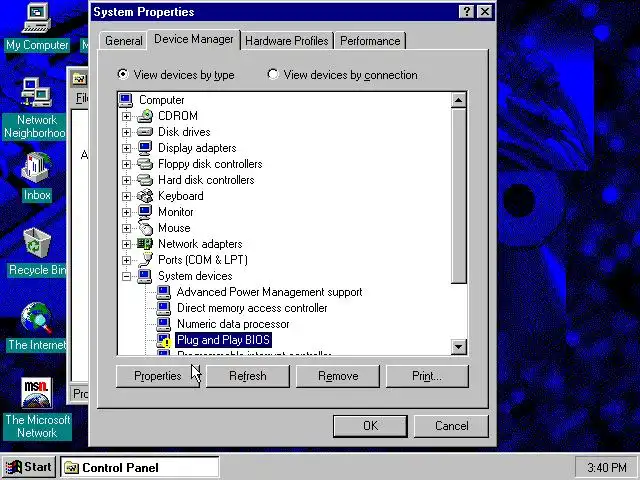Expand the Ports (COM & LPT) node
Viewport: 640px width, 480px height.
click(x=127, y=260)
